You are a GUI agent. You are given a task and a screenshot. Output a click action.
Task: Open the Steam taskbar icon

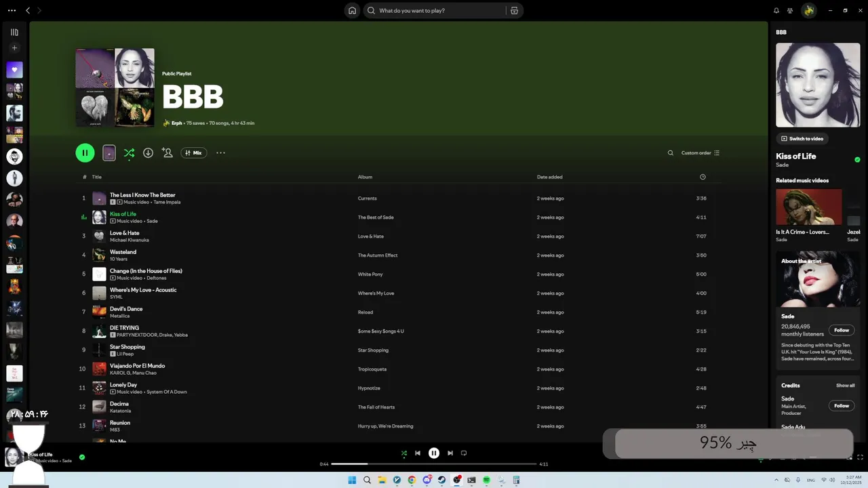tap(441, 480)
